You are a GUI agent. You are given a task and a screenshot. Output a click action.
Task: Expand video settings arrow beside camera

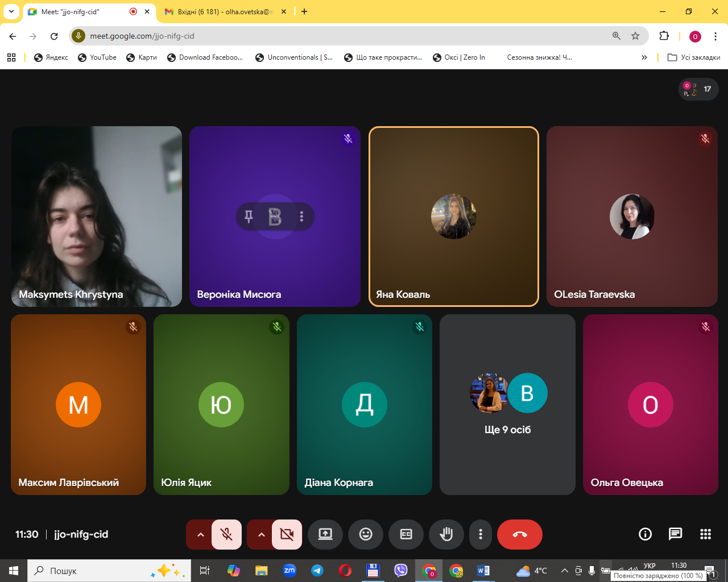point(261,534)
